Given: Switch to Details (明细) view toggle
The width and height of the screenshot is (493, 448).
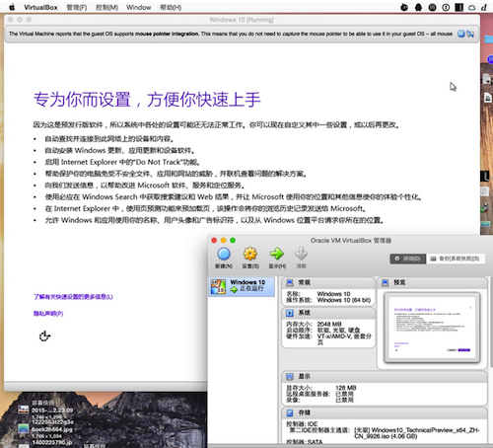Looking at the screenshot, I should pyautogui.click(x=408, y=259).
